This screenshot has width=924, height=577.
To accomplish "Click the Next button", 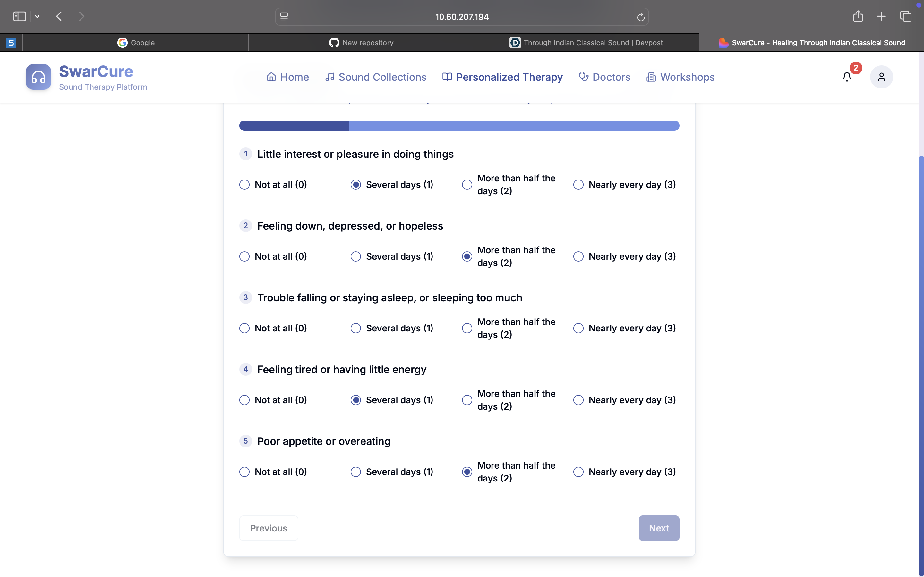I will click(659, 528).
